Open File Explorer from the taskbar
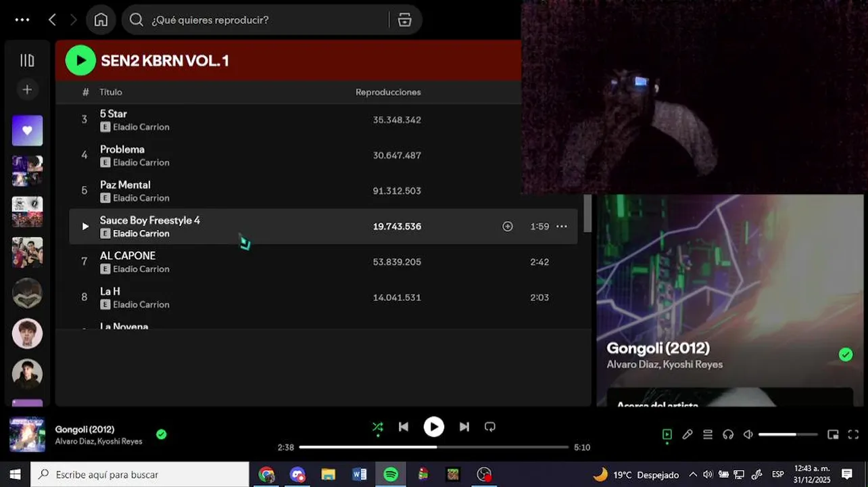This screenshot has height=487, width=868. coord(329,474)
